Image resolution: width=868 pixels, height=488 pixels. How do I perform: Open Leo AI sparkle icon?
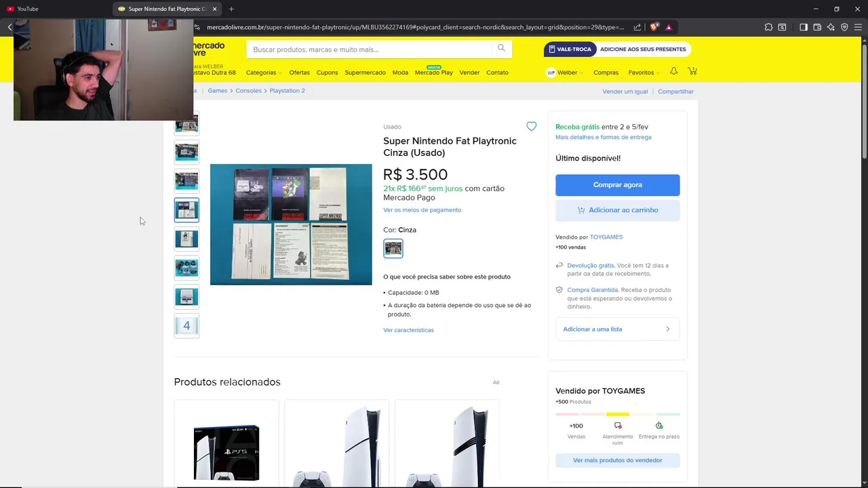click(x=831, y=27)
